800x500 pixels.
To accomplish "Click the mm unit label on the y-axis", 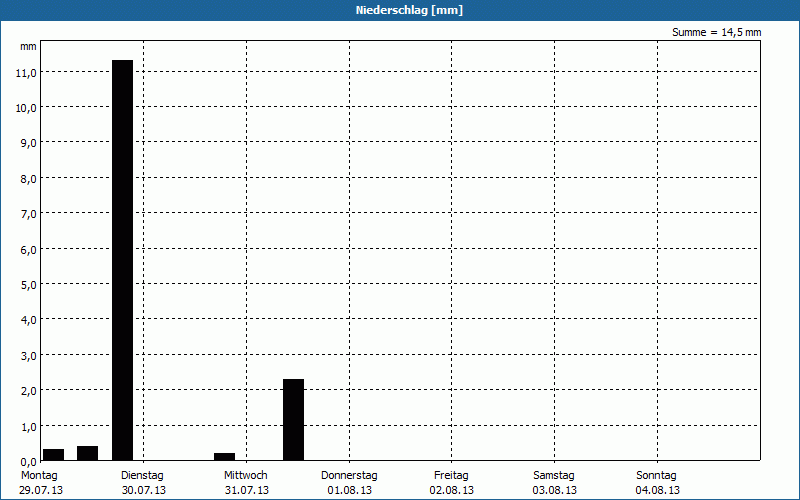I will (x=28, y=46).
